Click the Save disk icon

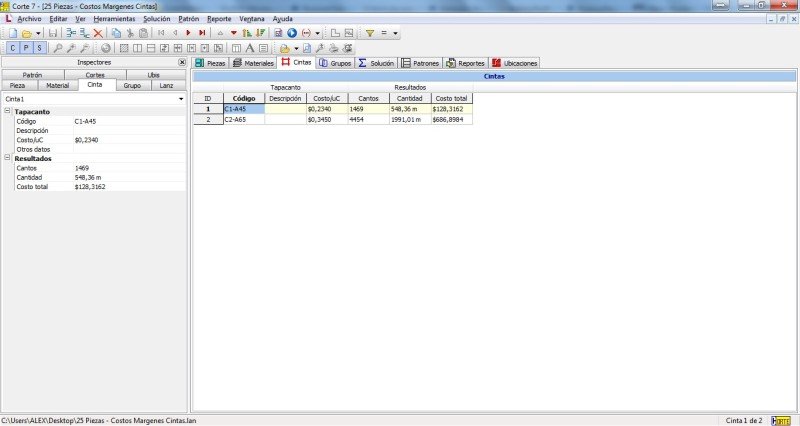tap(53, 33)
